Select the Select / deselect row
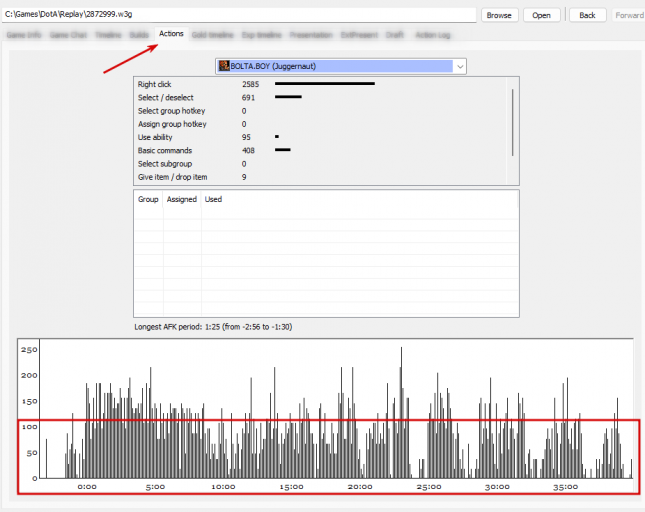Image resolution: width=645 pixels, height=512 pixels. click(320, 97)
